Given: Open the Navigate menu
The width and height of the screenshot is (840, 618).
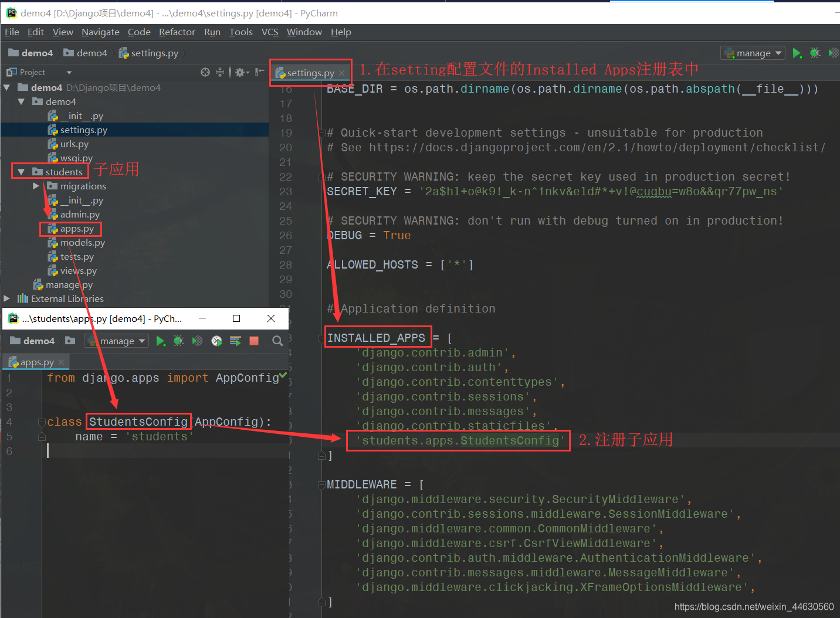Looking at the screenshot, I should [x=100, y=32].
